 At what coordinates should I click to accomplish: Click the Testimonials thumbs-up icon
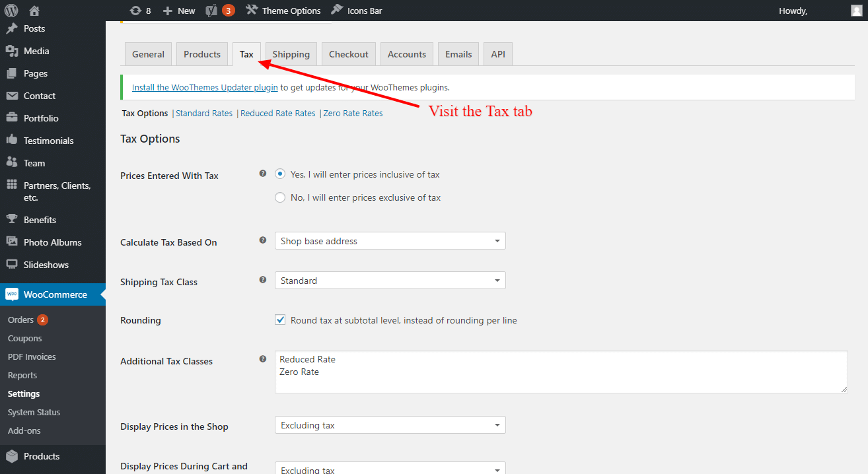pyautogui.click(x=12, y=140)
